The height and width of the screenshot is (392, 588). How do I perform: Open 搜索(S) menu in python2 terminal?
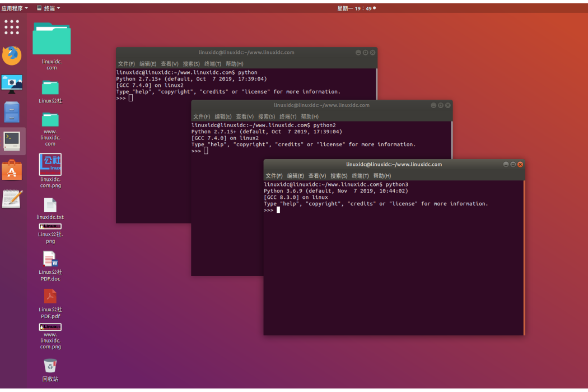(267, 116)
